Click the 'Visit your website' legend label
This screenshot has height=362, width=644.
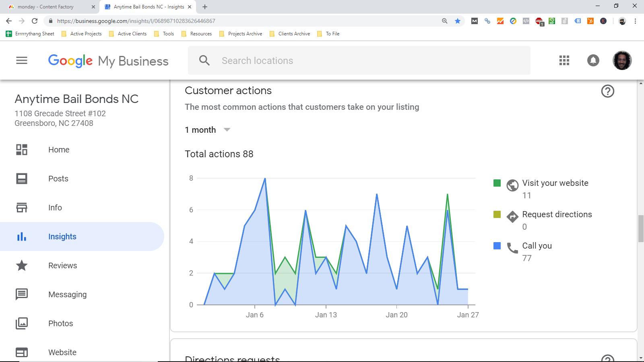(x=555, y=183)
